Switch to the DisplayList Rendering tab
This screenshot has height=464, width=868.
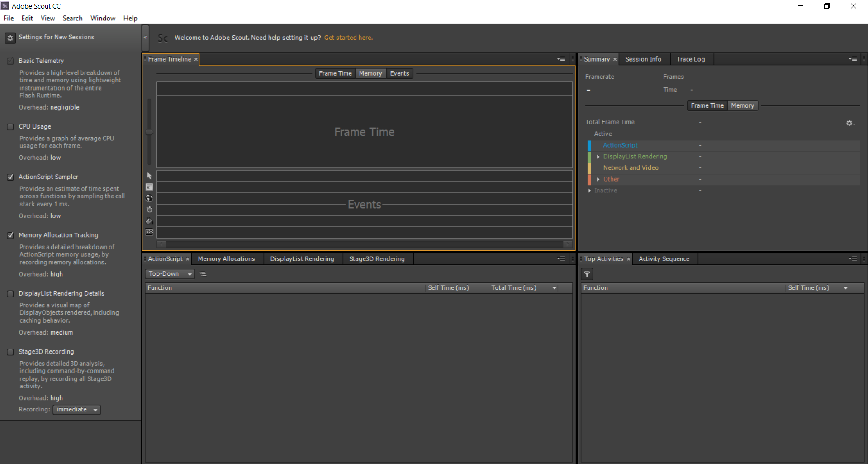tap(302, 259)
